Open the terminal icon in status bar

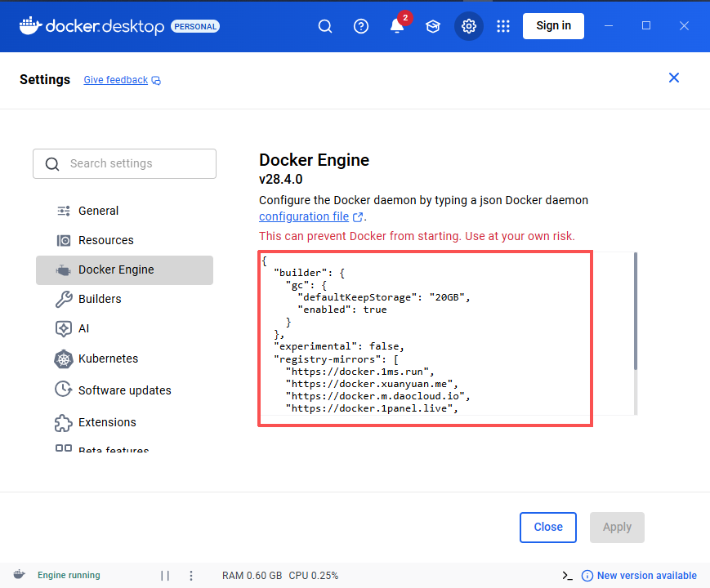coord(567,575)
